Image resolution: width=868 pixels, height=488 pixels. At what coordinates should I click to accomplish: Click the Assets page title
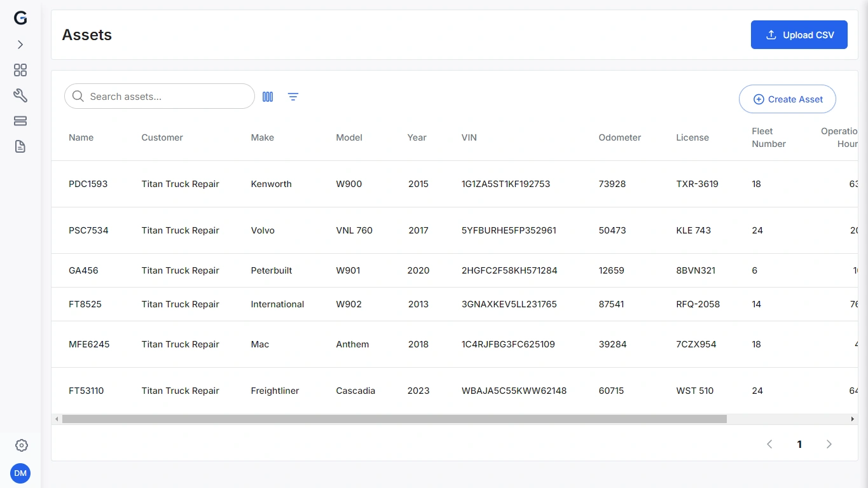(x=87, y=35)
